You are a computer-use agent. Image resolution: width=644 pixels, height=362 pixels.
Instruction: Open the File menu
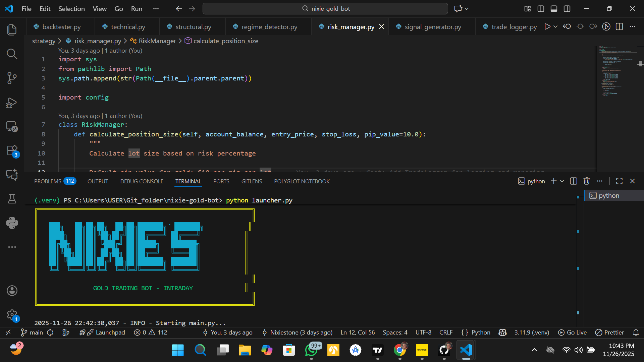coord(26,9)
